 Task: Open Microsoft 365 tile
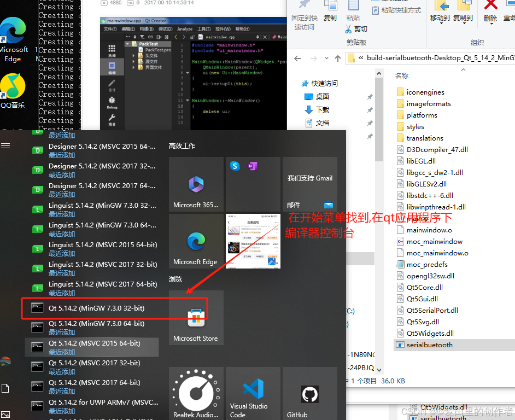click(x=196, y=184)
